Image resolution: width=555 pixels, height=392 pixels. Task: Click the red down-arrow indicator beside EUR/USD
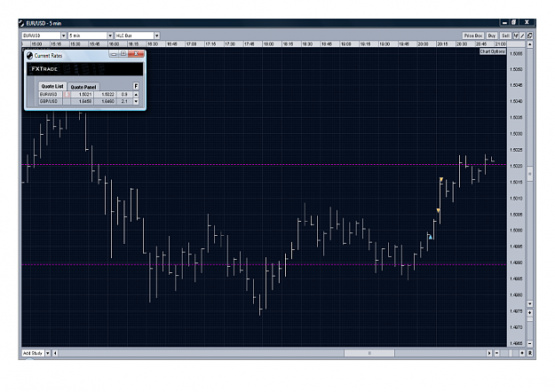[x=67, y=94]
